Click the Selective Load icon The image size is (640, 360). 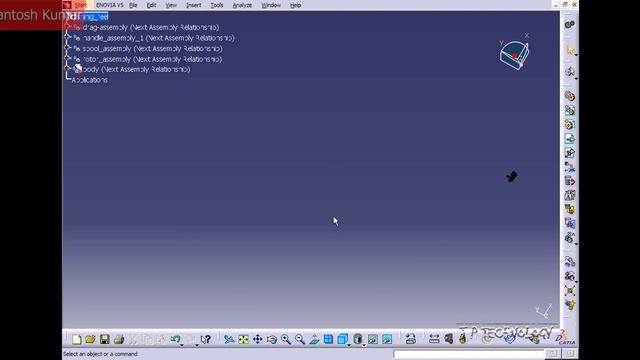(570, 209)
